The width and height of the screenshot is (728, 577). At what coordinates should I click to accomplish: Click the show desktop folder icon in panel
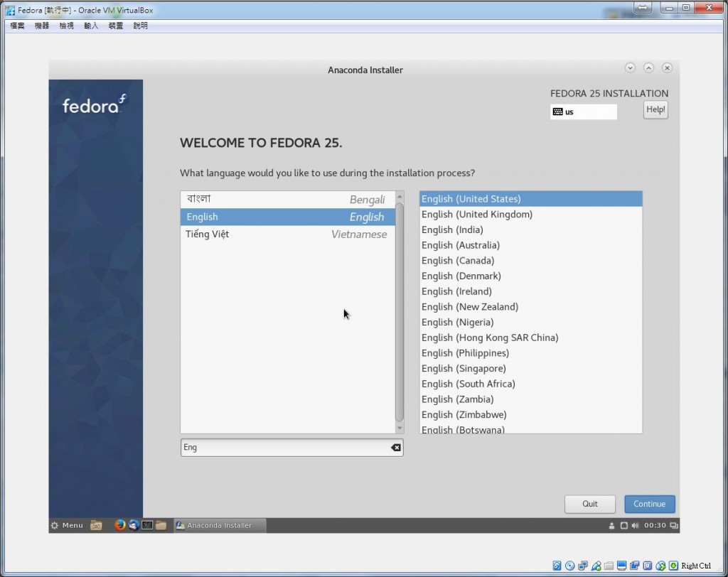coord(96,525)
